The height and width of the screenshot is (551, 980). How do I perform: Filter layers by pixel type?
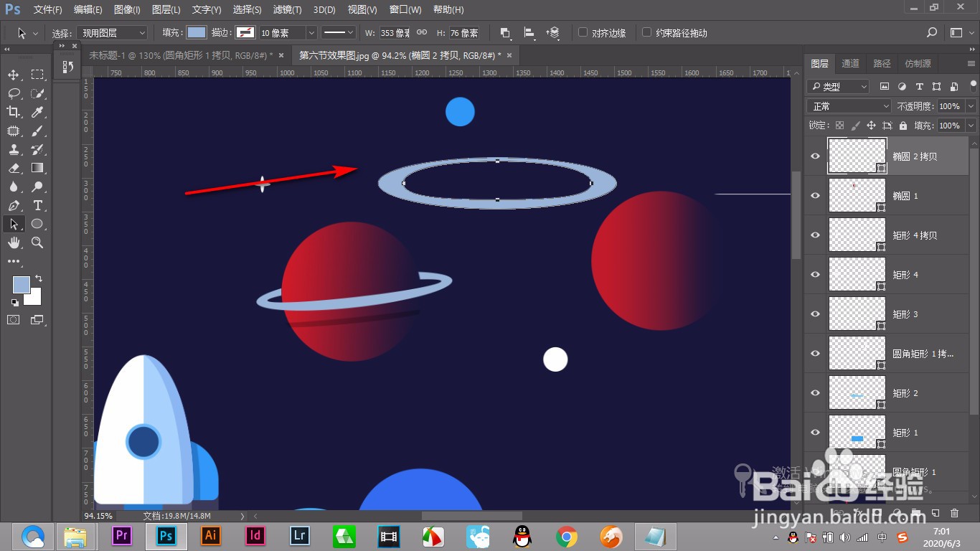(x=885, y=86)
